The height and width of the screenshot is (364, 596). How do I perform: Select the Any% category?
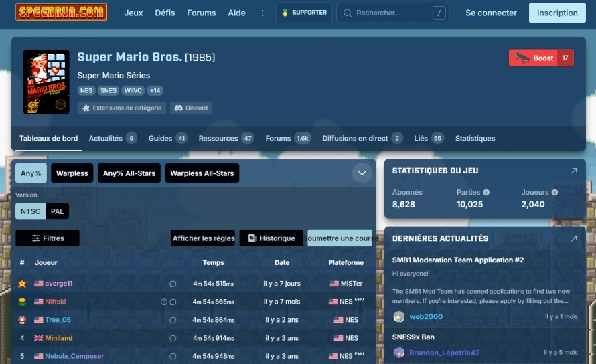tap(31, 173)
